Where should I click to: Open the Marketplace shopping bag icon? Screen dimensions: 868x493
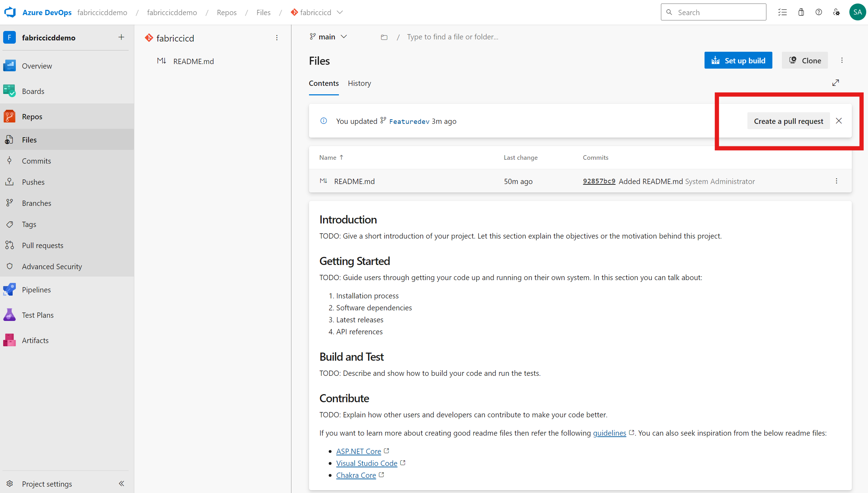point(801,12)
